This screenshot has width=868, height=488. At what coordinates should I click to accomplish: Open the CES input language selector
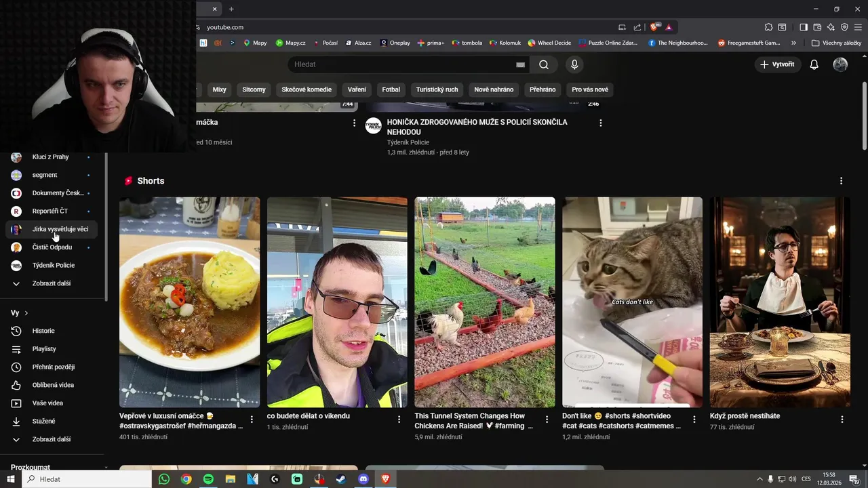click(806, 479)
